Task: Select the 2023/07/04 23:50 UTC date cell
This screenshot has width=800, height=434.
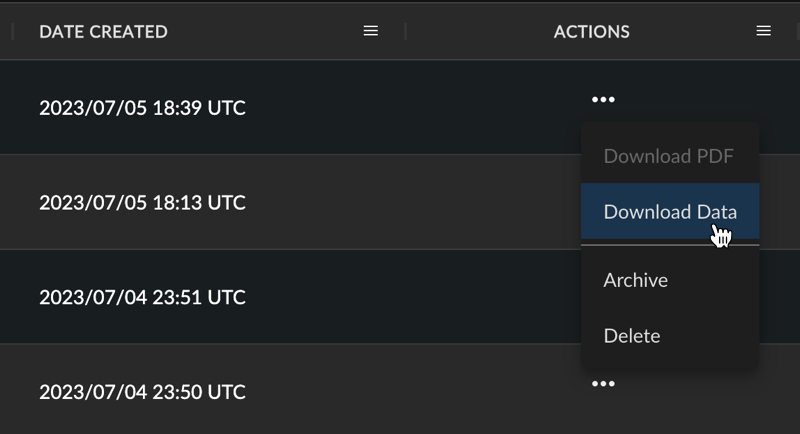Action: pyautogui.click(x=142, y=392)
